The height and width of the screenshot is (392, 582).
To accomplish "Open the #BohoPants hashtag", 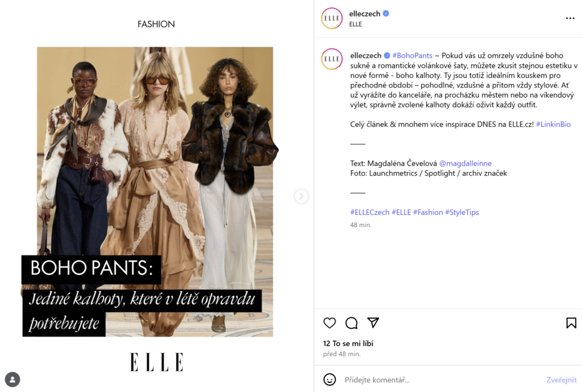I will pos(413,56).
